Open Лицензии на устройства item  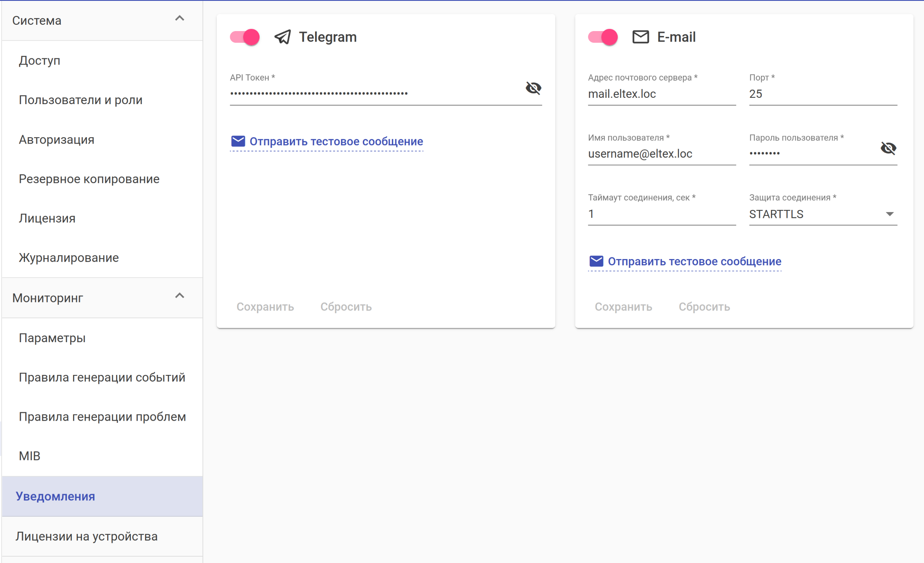coord(87,537)
